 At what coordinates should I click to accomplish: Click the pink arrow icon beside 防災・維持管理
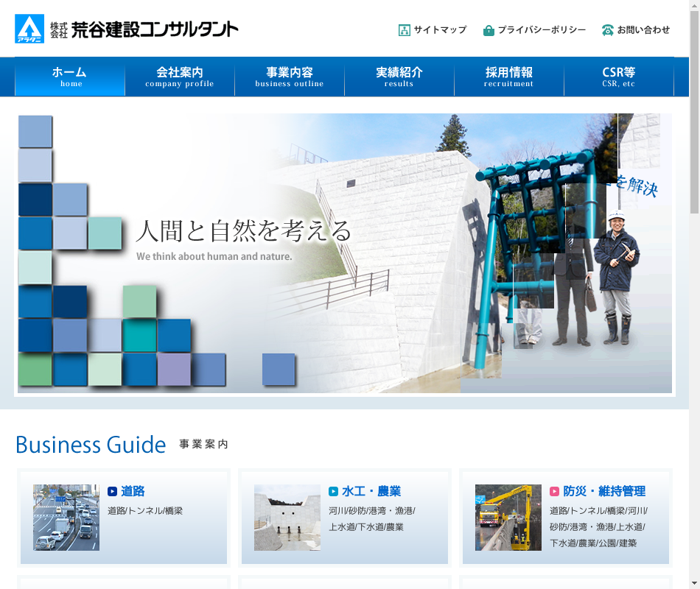pos(555,492)
